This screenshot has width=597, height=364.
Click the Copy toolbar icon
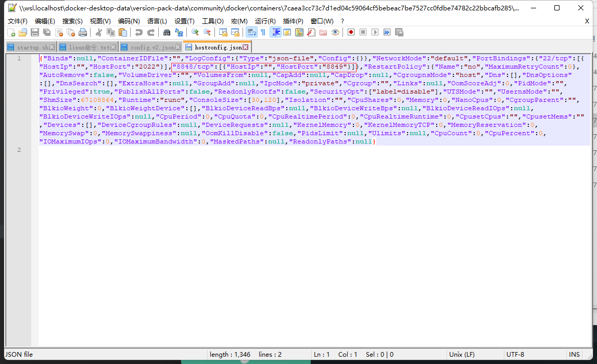[x=111, y=32]
